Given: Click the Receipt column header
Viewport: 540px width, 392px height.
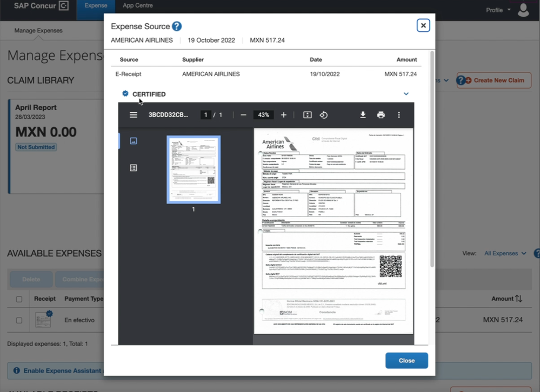Looking at the screenshot, I should click(x=45, y=299).
